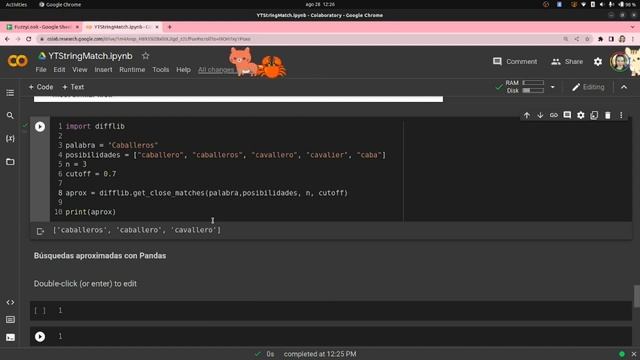Open the Tools menu
The width and height of the screenshot is (640, 360).
coord(160,70)
